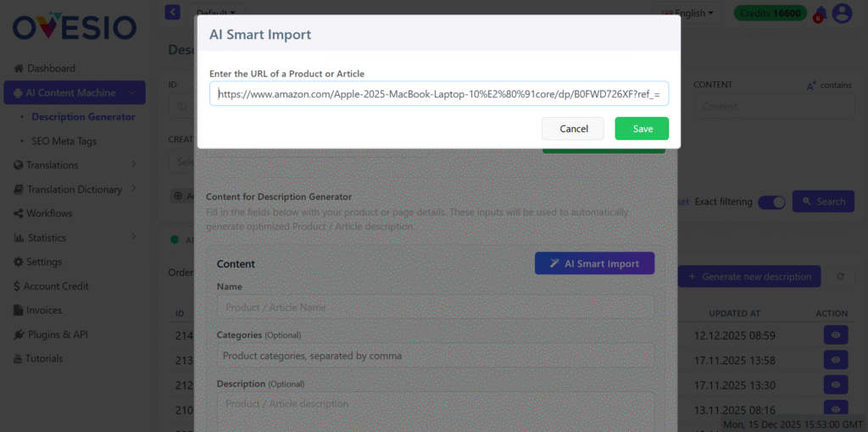Image resolution: width=868 pixels, height=432 pixels.
Task: Click the notification bell icon
Action: tap(821, 14)
